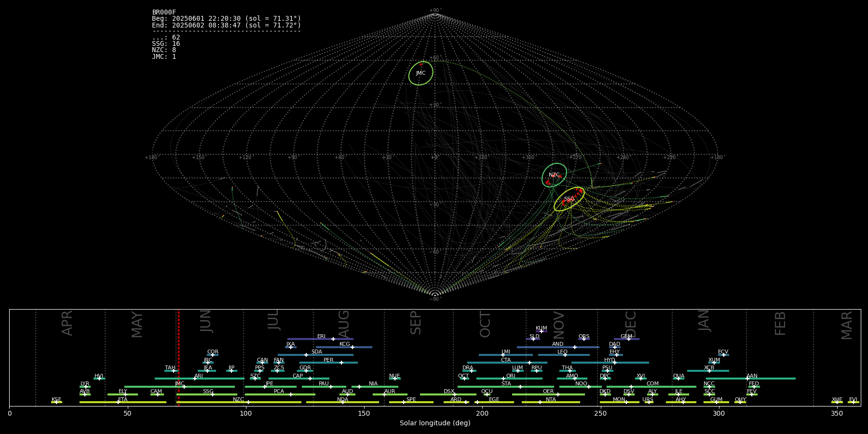The image size is (868, 434).
Task: Click the 'End: 20250602 08:38:47' line
Action: point(226,25)
